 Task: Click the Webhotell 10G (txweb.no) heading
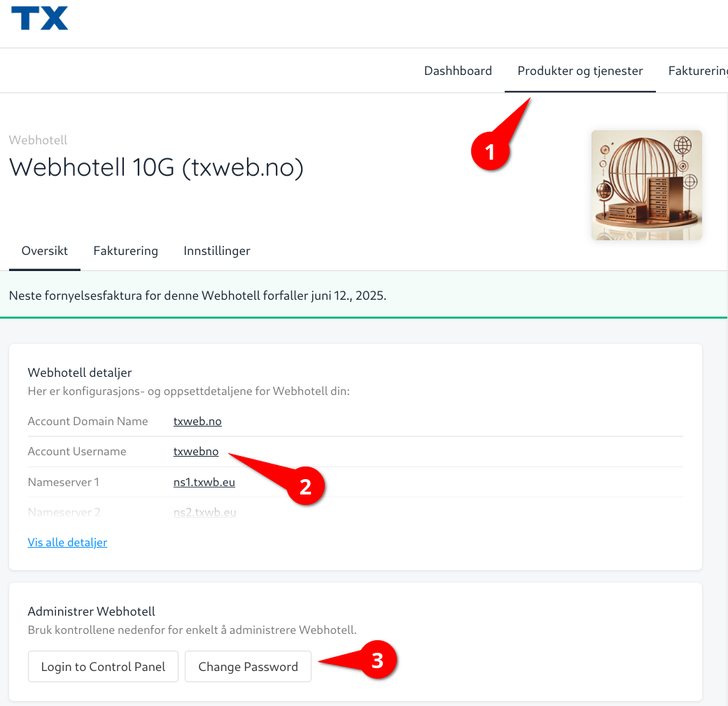click(x=156, y=168)
